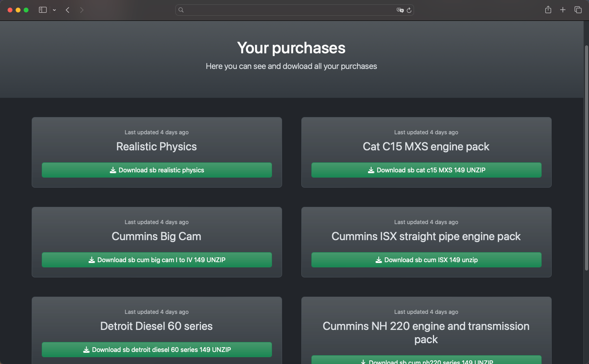
Task: Go back with the back arrow
Action: tap(67, 10)
